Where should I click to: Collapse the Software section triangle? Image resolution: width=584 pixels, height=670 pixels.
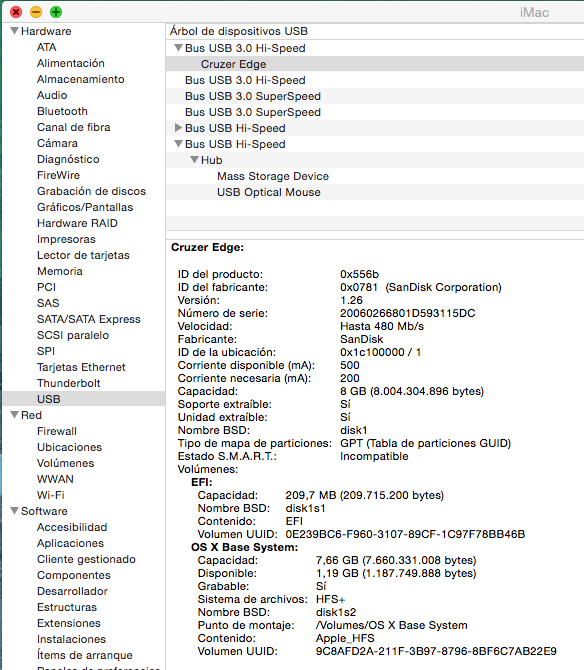coord(15,511)
